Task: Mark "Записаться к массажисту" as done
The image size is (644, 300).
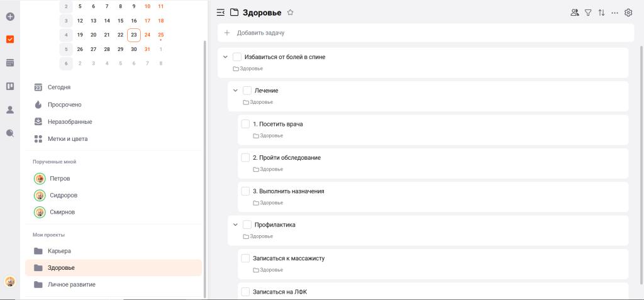Action: tap(246, 258)
